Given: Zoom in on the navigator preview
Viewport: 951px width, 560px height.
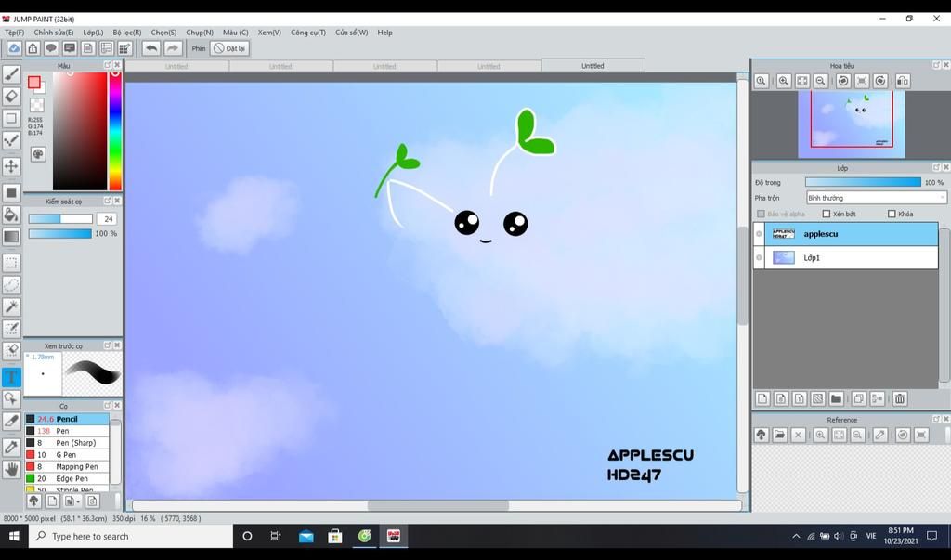Looking at the screenshot, I should coord(784,81).
